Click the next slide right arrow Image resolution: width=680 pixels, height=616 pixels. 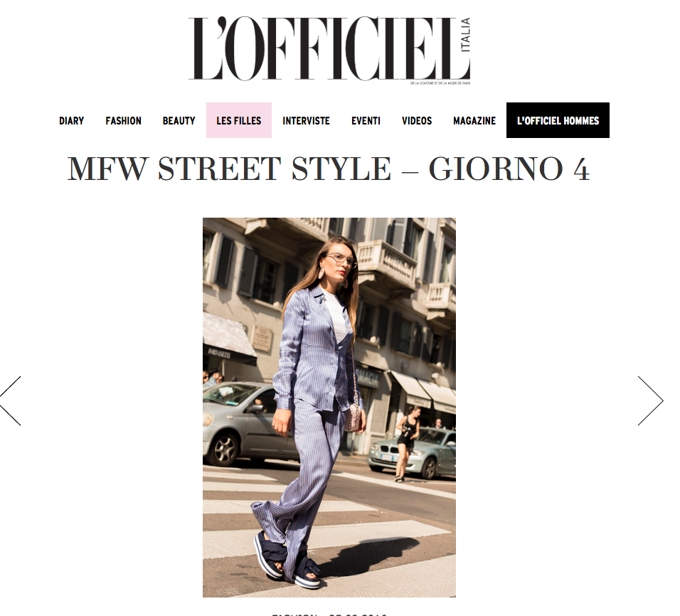651,400
